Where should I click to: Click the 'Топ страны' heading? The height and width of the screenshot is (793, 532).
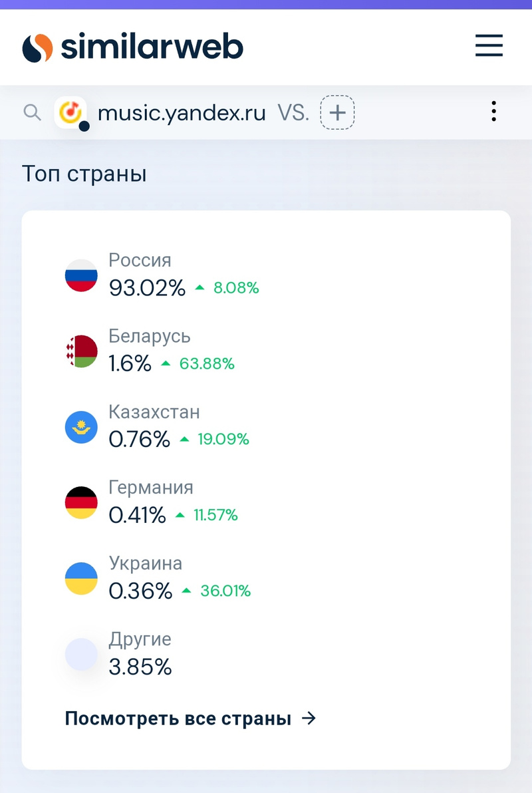tap(84, 174)
